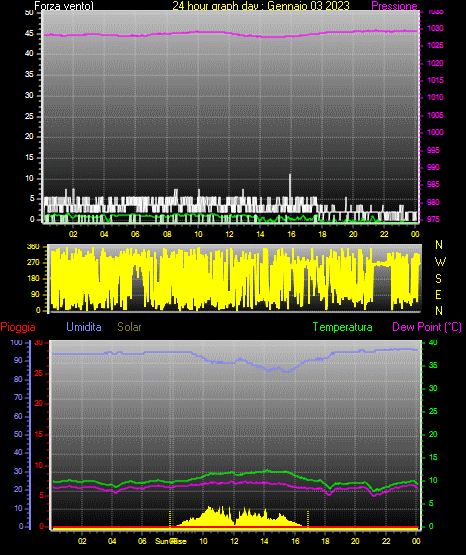Click the 45 value on wind speed axis
The image size is (466, 555).
(x=29, y=33)
